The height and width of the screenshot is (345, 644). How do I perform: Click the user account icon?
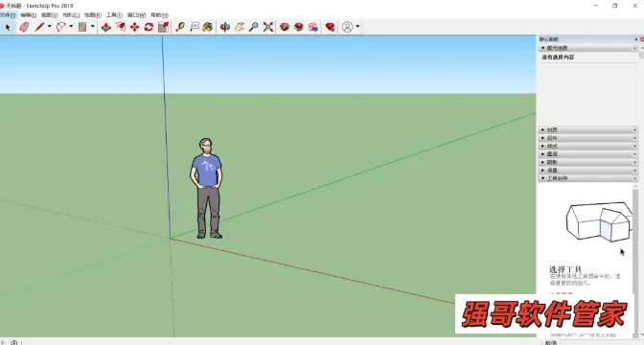(x=348, y=27)
